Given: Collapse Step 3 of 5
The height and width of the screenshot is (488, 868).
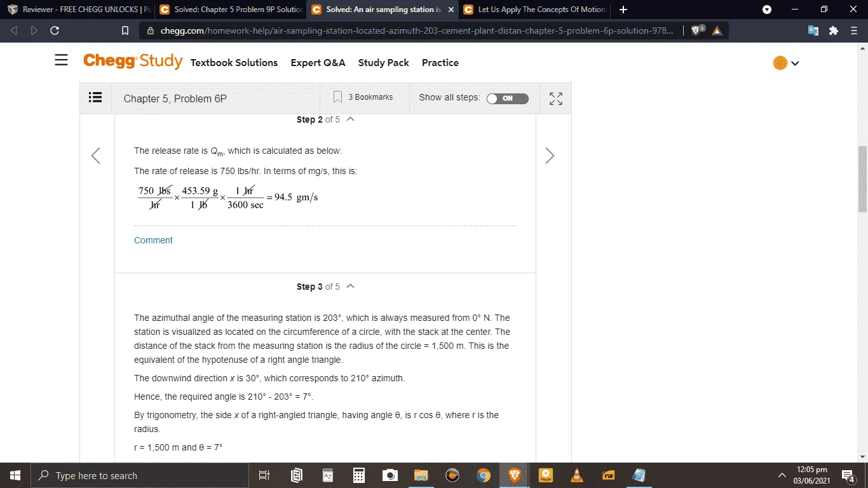Looking at the screenshot, I should [x=350, y=286].
